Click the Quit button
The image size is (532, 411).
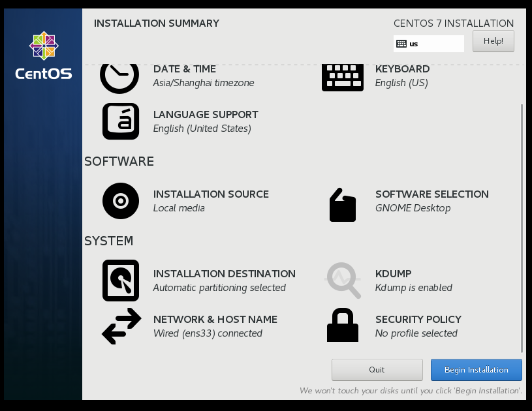tap(377, 370)
